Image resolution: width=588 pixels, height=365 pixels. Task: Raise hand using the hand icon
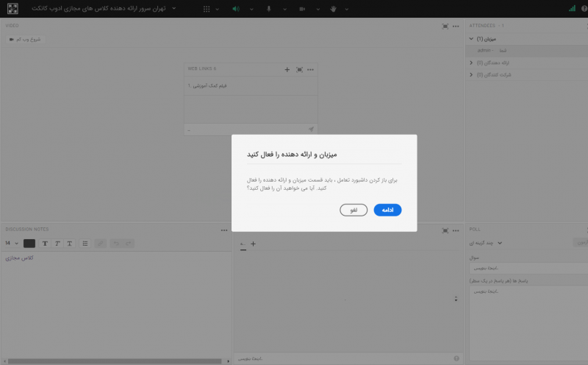pyautogui.click(x=334, y=9)
